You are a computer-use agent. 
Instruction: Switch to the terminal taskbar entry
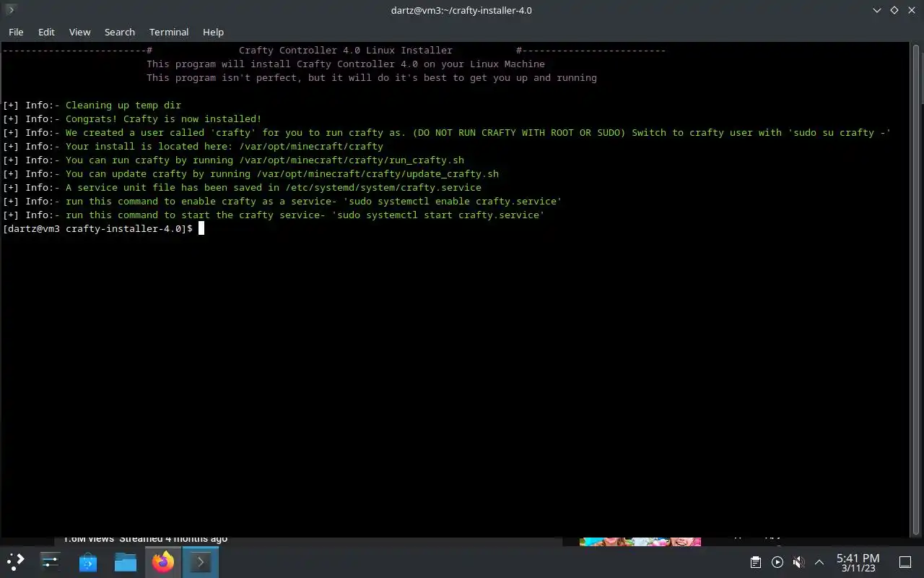tap(201, 561)
